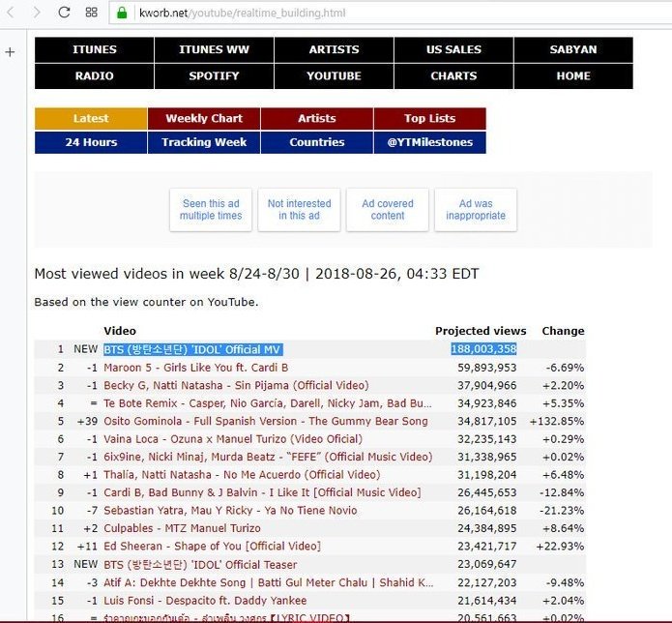672x623 pixels.
Task: Open the @YTMilestones tab
Action: (430, 142)
